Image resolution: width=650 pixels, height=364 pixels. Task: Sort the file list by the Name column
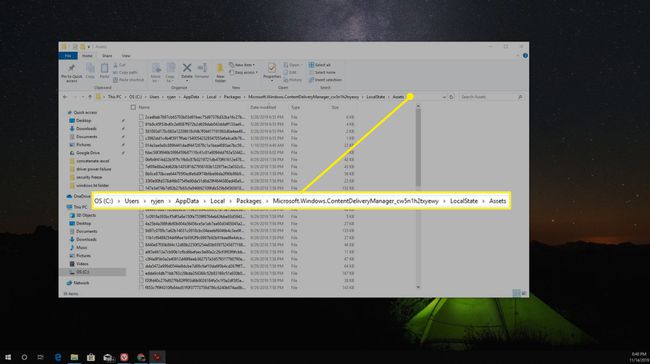click(144, 107)
